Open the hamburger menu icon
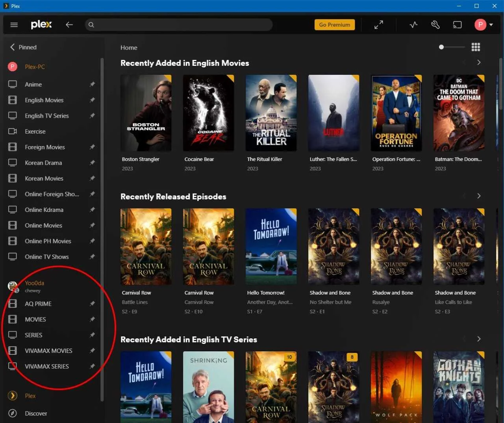The width and height of the screenshot is (504, 423). 14,25
